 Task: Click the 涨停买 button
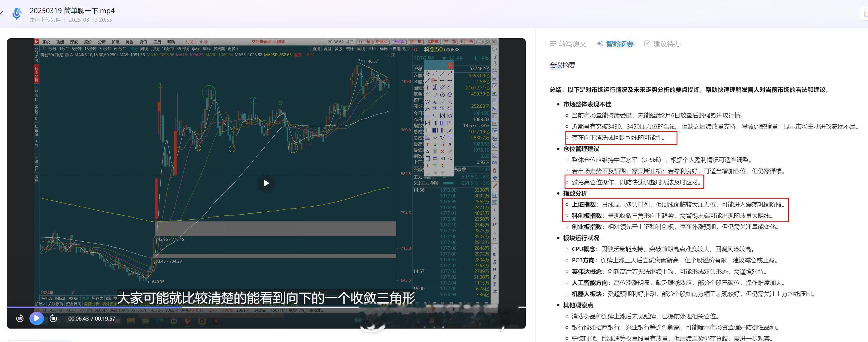pyautogui.click(x=382, y=42)
